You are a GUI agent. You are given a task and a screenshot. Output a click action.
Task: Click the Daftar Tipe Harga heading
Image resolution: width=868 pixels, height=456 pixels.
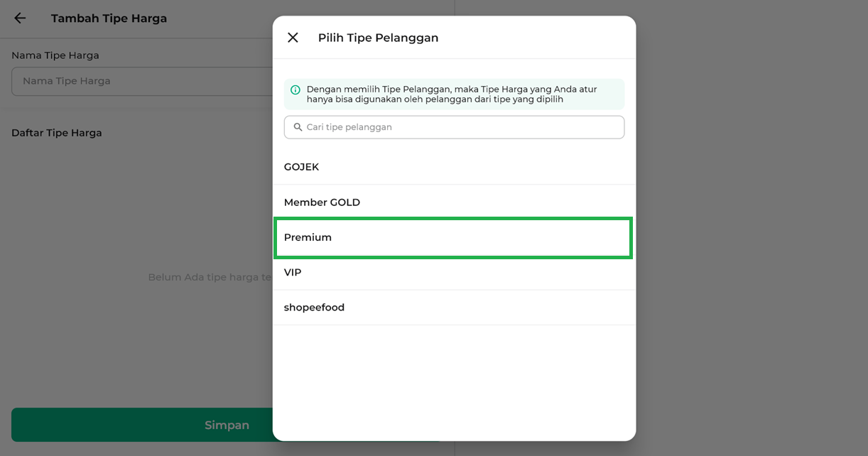pyautogui.click(x=57, y=133)
